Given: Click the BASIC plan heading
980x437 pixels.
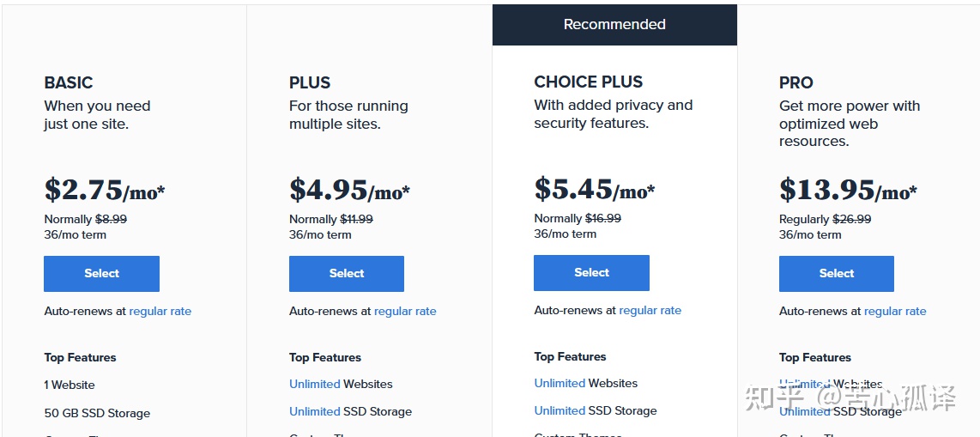Looking at the screenshot, I should [x=69, y=83].
